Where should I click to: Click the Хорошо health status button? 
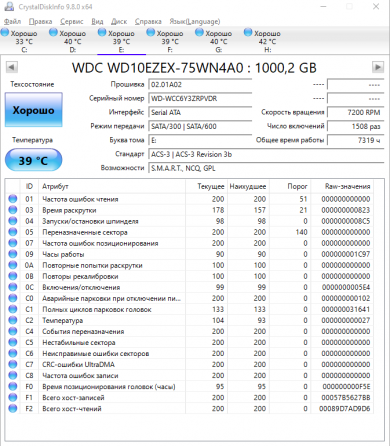[x=34, y=110]
